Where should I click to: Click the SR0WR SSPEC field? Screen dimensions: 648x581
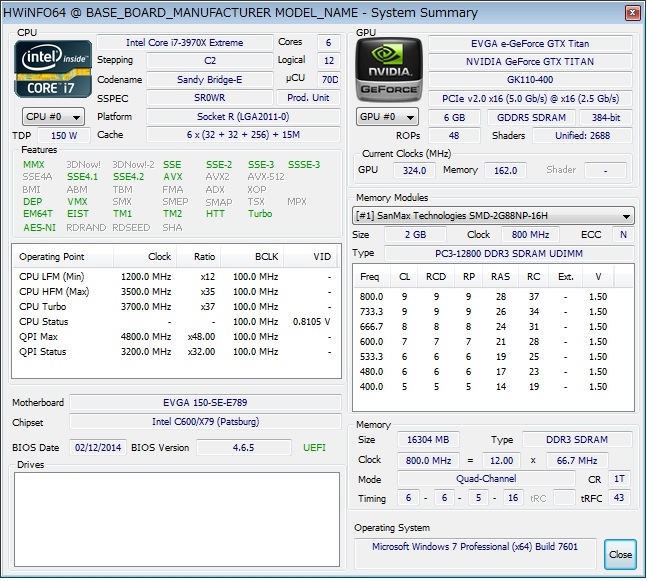(210, 98)
